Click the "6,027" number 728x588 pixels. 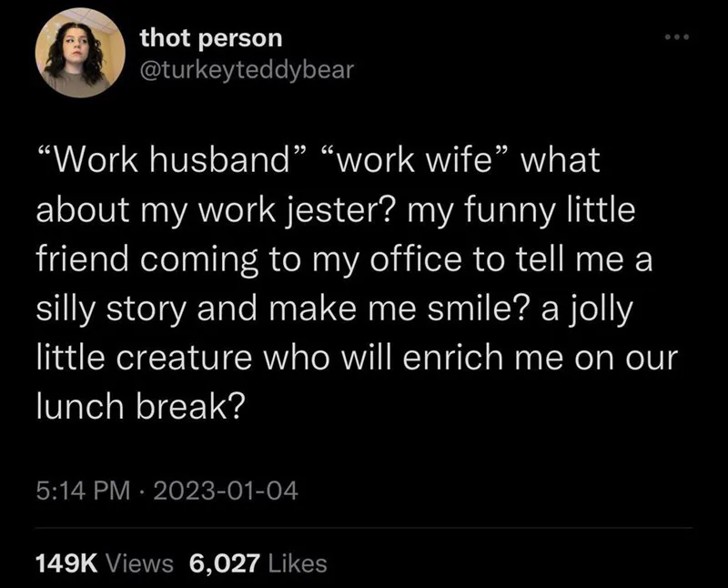point(221,563)
